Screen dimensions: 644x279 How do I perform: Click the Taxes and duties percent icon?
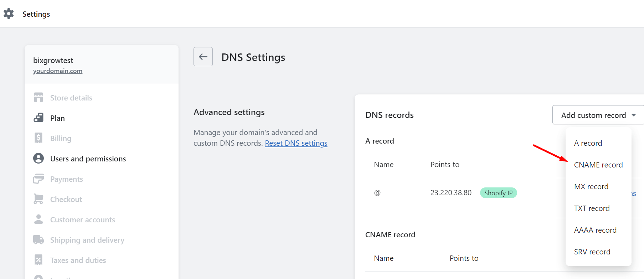[38, 260]
